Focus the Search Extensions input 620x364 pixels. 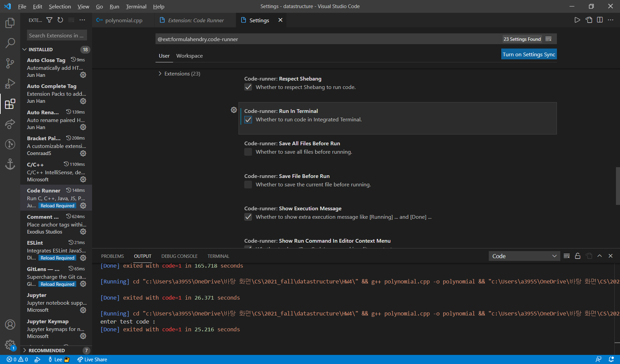[57, 35]
